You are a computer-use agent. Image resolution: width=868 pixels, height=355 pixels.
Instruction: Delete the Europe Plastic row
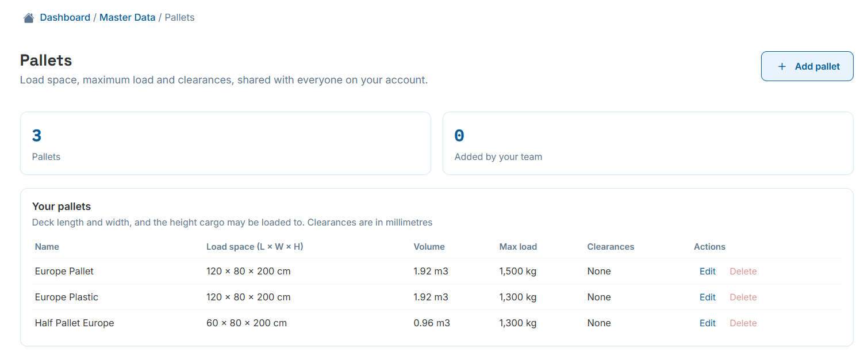(743, 297)
